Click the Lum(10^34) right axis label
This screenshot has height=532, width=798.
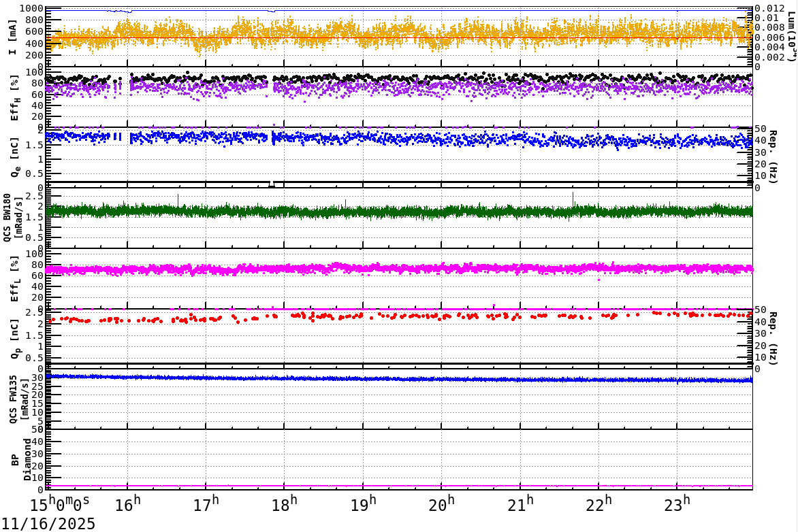791,37
